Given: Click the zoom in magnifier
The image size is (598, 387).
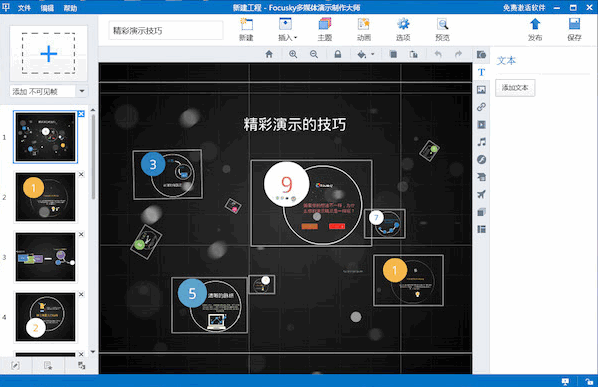Looking at the screenshot, I should [x=293, y=54].
